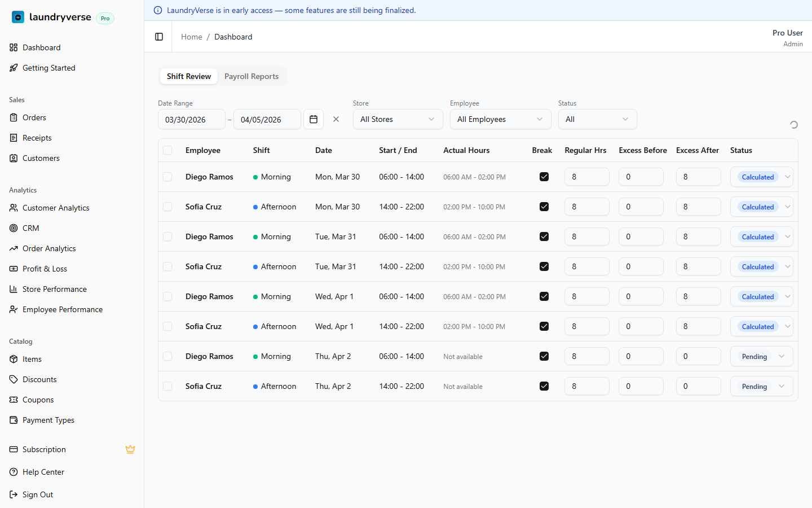Click the crown icon beside Subscription
812x508 pixels.
[130, 449]
